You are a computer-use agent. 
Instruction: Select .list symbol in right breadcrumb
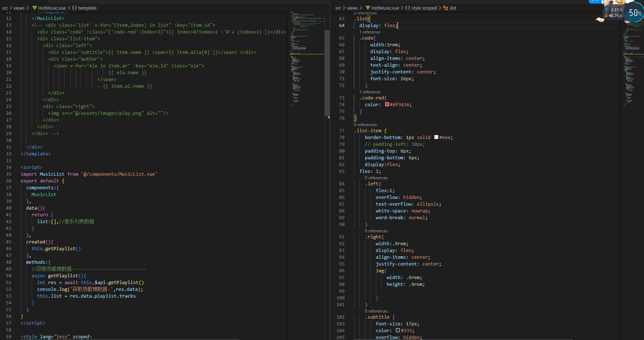pyautogui.click(x=453, y=8)
